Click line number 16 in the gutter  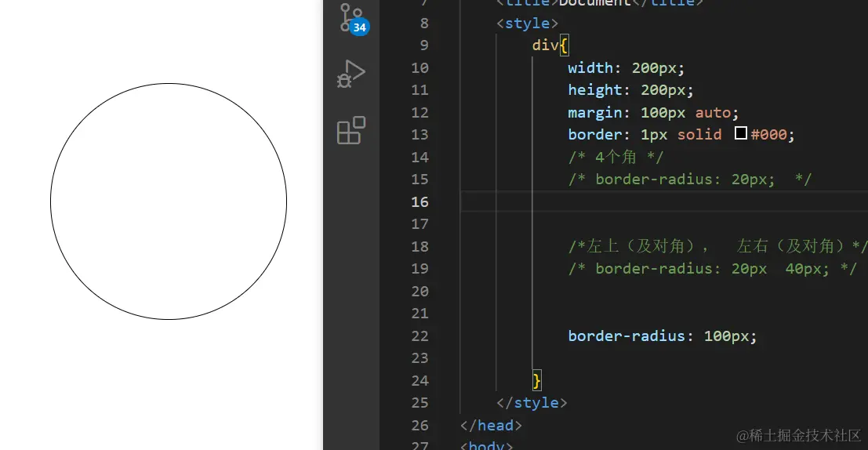419,202
